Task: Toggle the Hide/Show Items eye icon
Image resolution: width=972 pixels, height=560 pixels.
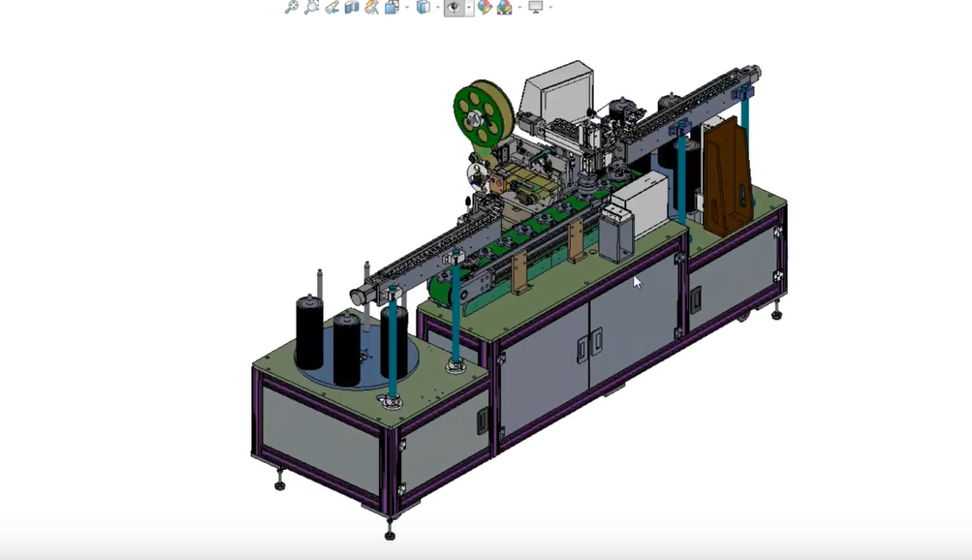Action: (455, 7)
